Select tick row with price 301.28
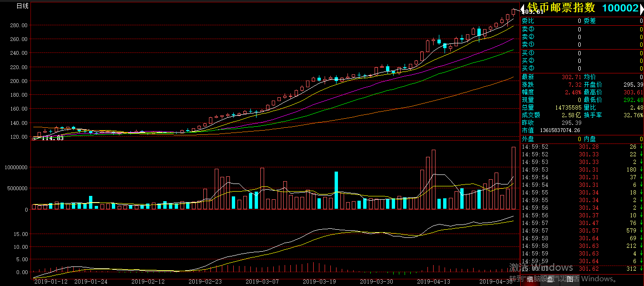 pos(582,147)
